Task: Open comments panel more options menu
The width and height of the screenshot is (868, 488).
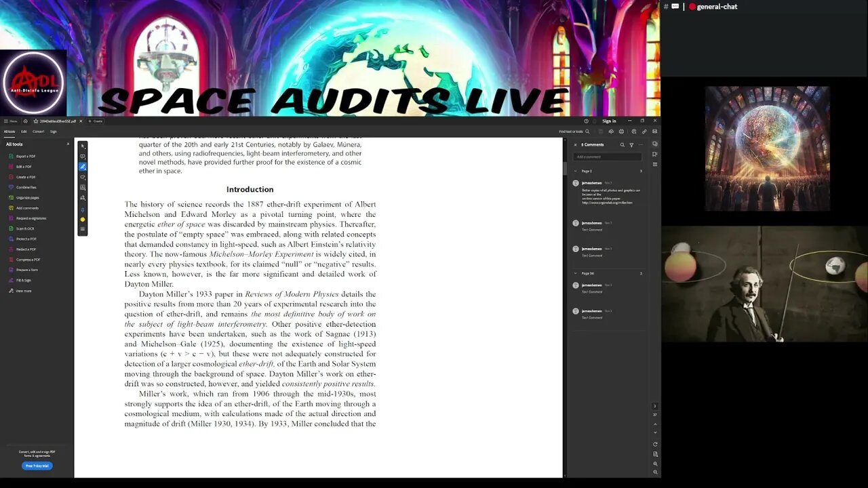Action: (641, 144)
